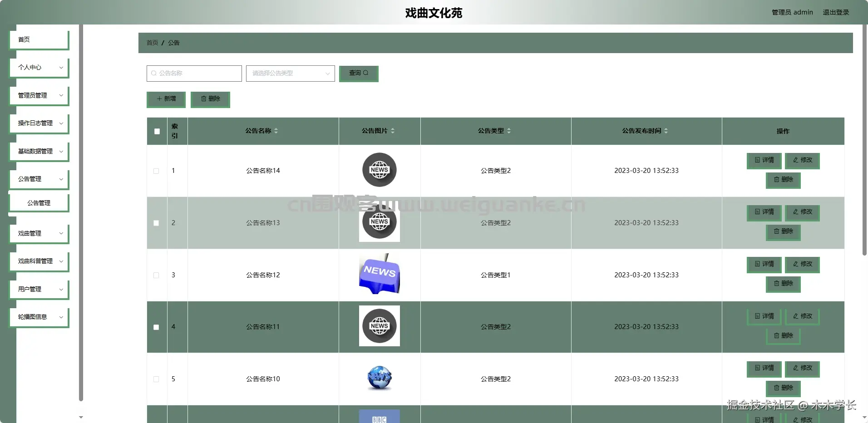Click the sort arrows beside 公告图片 header
The image size is (868, 423).
coord(393,131)
